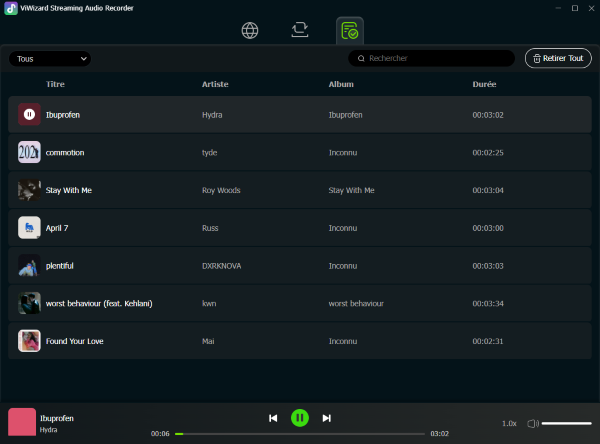This screenshot has height=444, width=600.
Task: Expand the Tous filter dropdown
Action: coord(50,59)
